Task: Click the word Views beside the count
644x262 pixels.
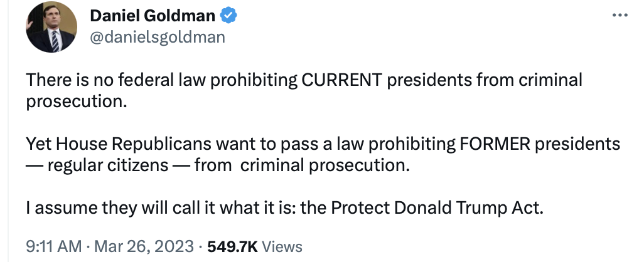Action: click(x=282, y=246)
